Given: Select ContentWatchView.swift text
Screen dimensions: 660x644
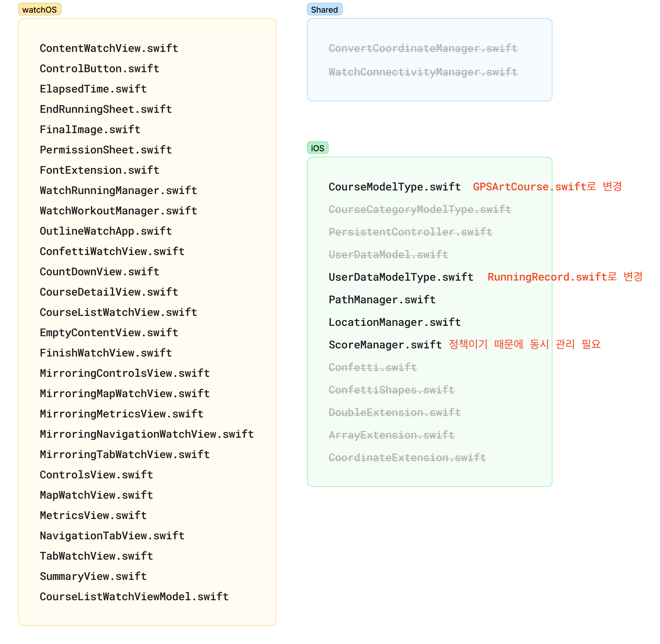Looking at the screenshot, I should [x=109, y=48].
